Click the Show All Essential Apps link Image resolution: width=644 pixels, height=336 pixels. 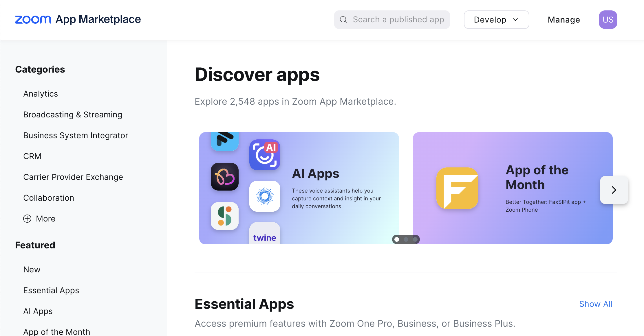coord(596,304)
